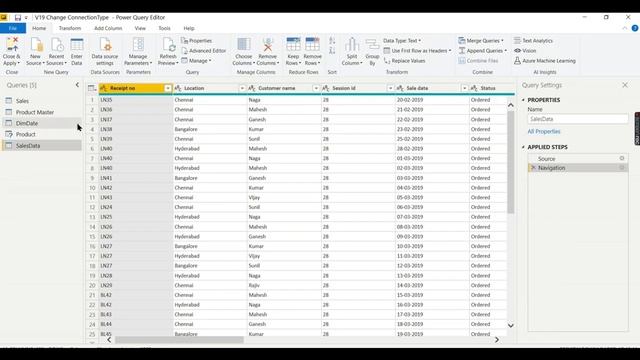Click the save icon in title bar
This screenshot has height=360, width=640.
click(18, 18)
